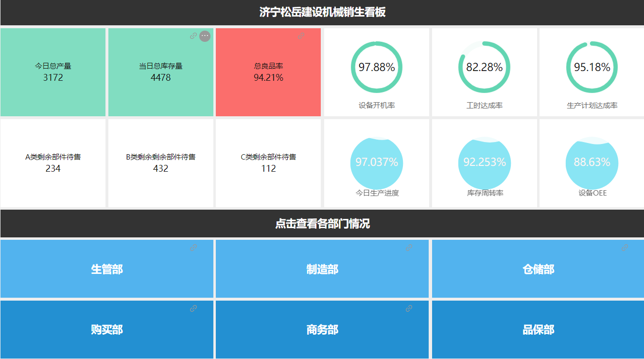Select the red 总良品率 94.21% card
Image resolution: width=644 pixels, height=359 pixels.
(268, 72)
